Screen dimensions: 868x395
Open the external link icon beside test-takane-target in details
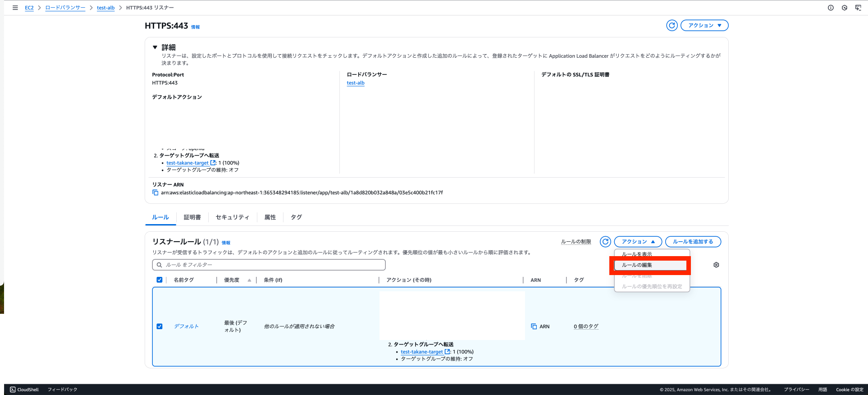[x=213, y=163]
